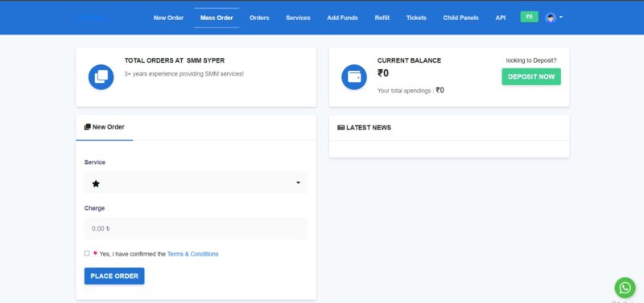This screenshot has height=303, width=644.
Task: Open the account menu caret
Action: [x=561, y=17]
